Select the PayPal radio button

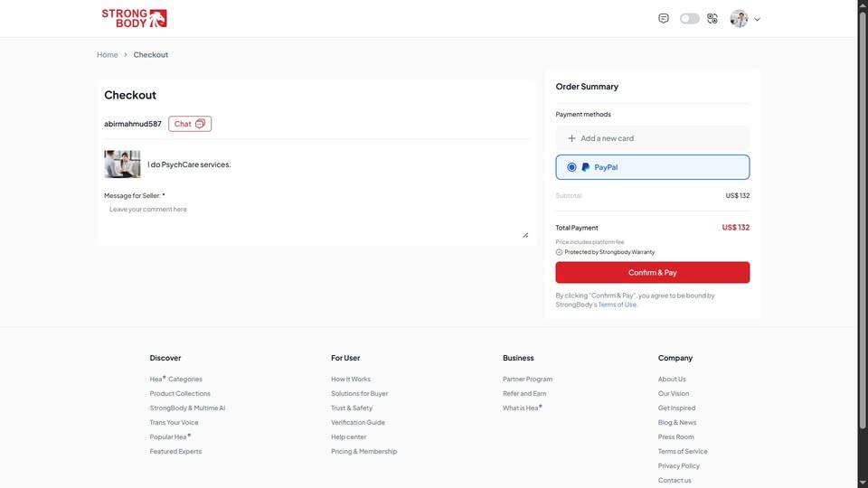point(571,167)
